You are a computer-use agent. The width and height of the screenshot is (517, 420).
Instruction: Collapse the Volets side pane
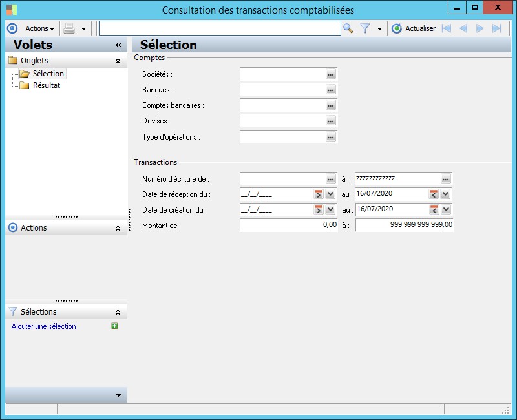pos(118,45)
